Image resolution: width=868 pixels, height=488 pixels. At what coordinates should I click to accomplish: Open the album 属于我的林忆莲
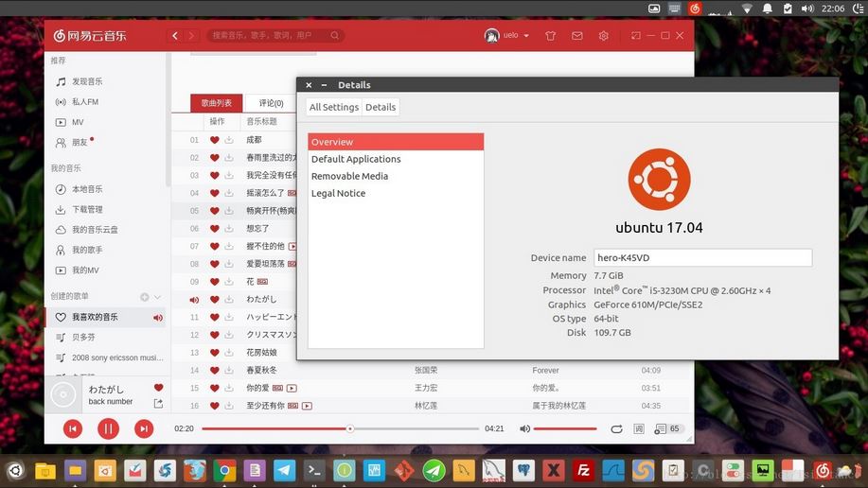click(x=558, y=406)
